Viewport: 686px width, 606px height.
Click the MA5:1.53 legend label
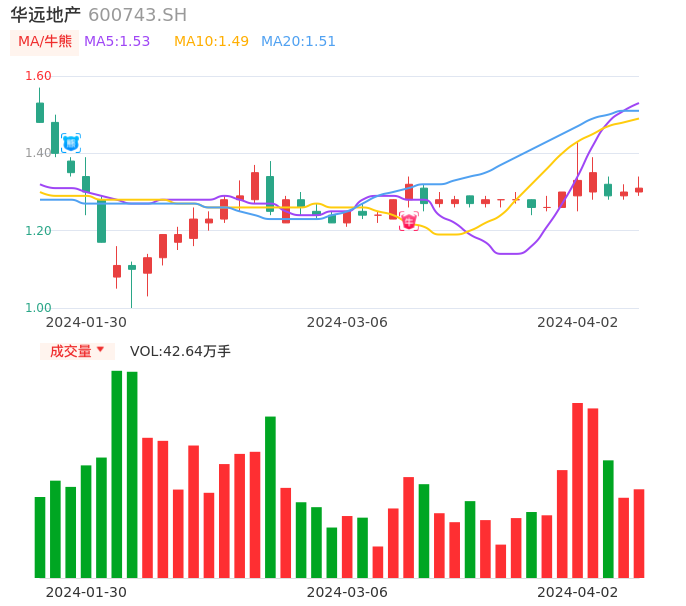point(117,42)
